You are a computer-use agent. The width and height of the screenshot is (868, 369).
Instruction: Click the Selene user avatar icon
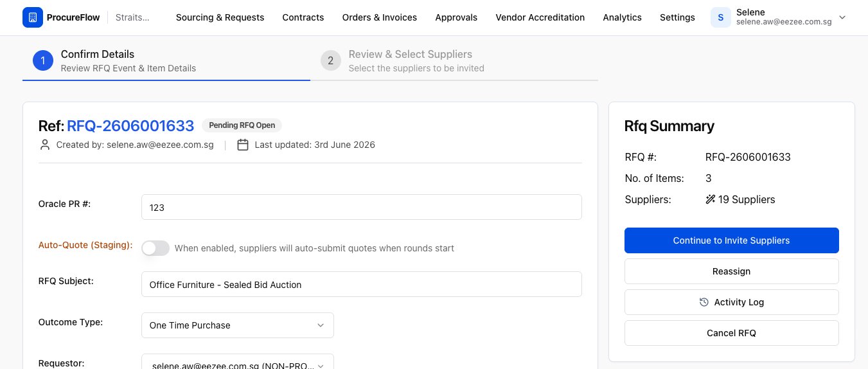pyautogui.click(x=721, y=17)
